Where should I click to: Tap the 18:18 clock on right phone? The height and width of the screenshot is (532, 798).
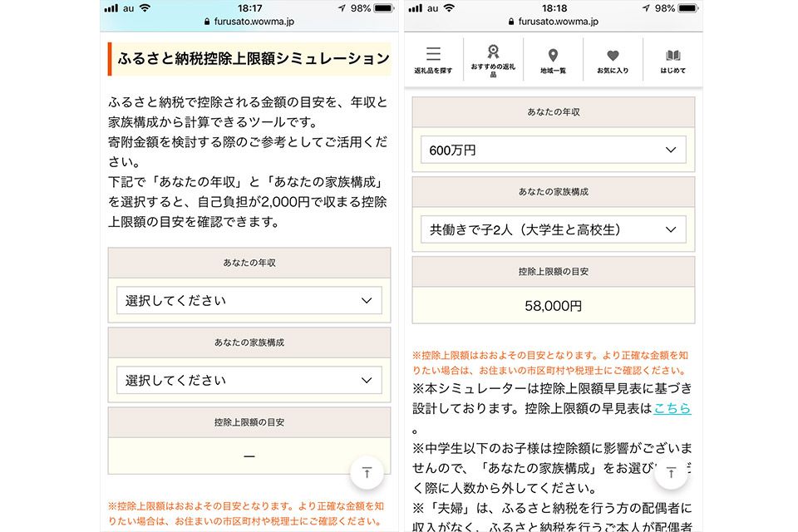554,8
